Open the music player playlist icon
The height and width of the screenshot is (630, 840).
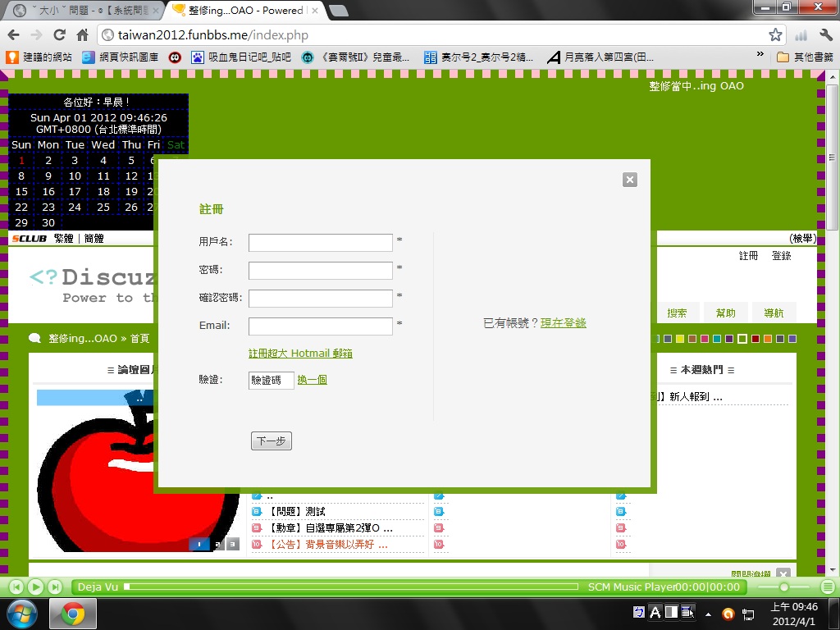click(828, 587)
